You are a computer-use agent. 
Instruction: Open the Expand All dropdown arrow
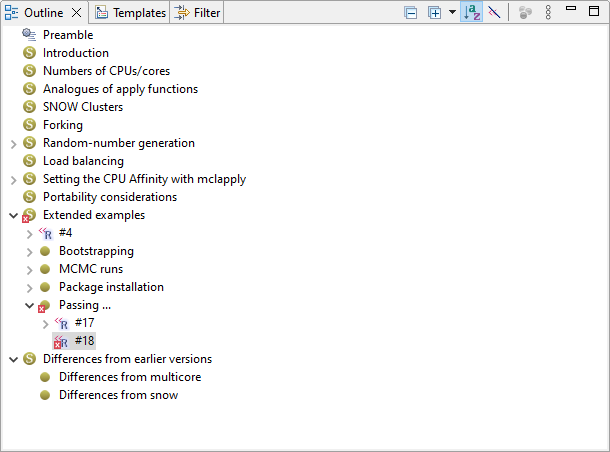(x=452, y=13)
